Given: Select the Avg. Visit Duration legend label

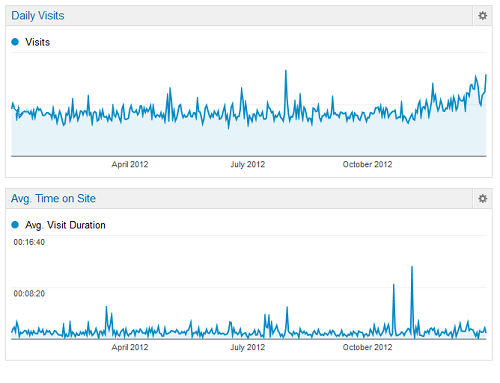Looking at the screenshot, I should (65, 225).
